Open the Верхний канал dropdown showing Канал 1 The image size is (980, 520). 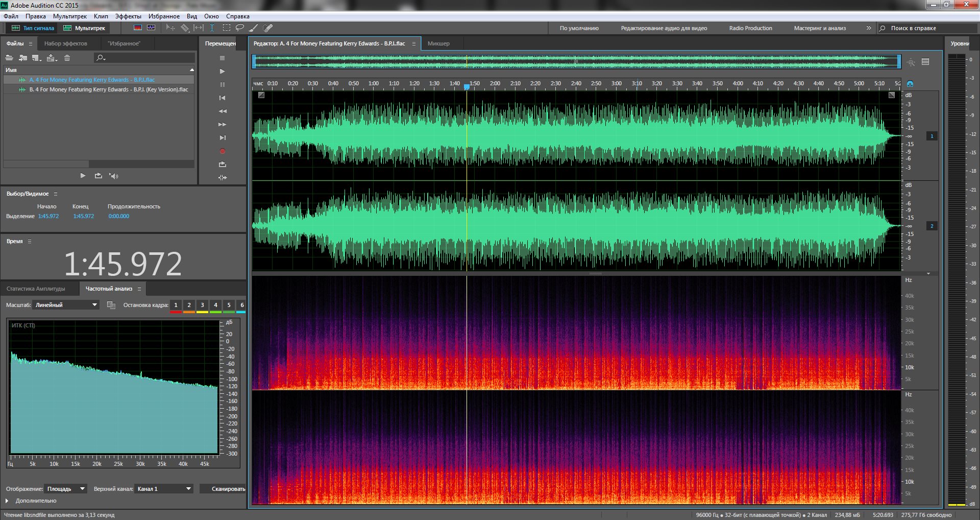164,489
